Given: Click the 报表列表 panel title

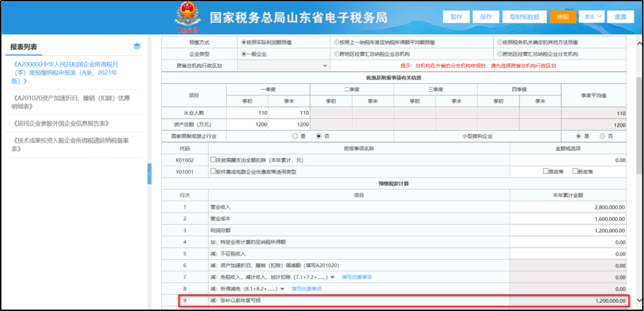Looking at the screenshot, I should [24, 47].
